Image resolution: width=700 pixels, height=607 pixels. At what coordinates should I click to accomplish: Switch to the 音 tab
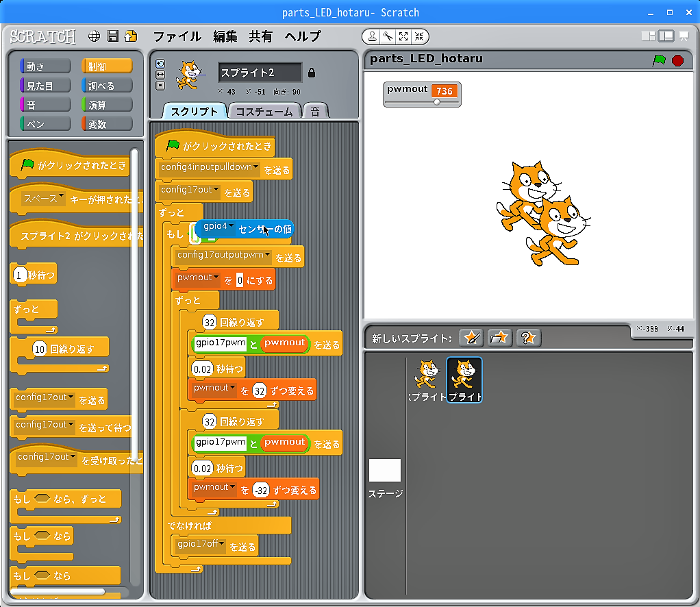coord(315,111)
